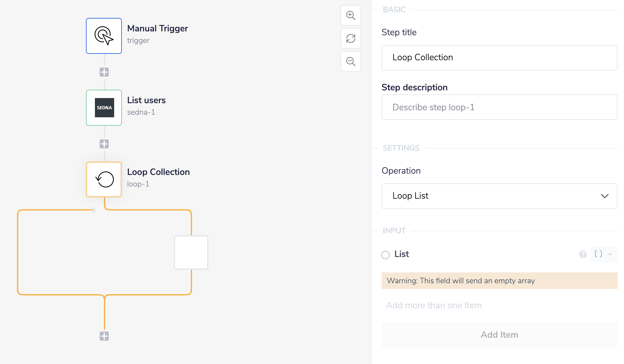Click the Step description input field
624x364 pixels.
499,107
